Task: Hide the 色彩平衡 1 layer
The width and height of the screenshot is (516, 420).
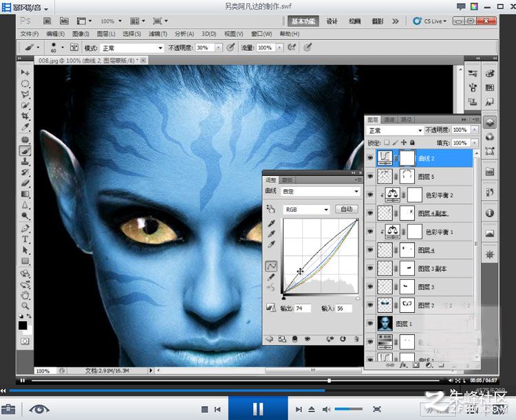Action: (370, 232)
